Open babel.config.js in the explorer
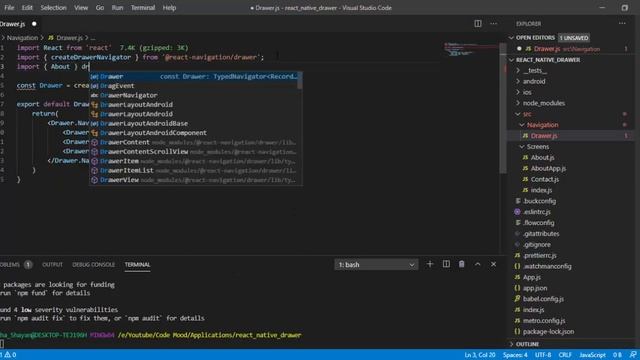640x360 pixels. [x=543, y=299]
